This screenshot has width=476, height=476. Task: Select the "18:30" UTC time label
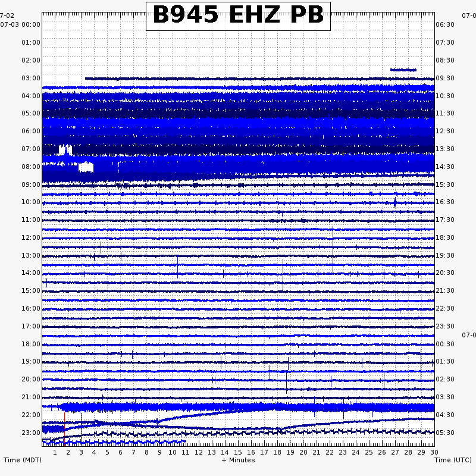click(x=445, y=237)
